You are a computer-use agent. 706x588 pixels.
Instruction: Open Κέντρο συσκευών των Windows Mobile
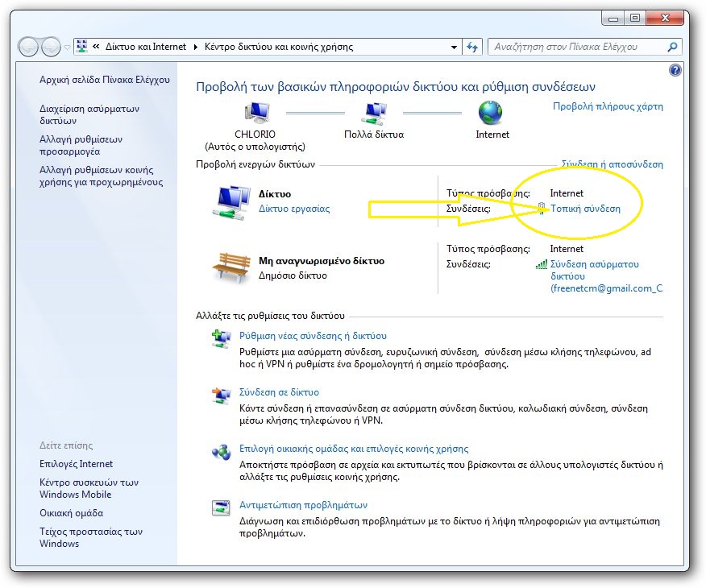[89, 488]
